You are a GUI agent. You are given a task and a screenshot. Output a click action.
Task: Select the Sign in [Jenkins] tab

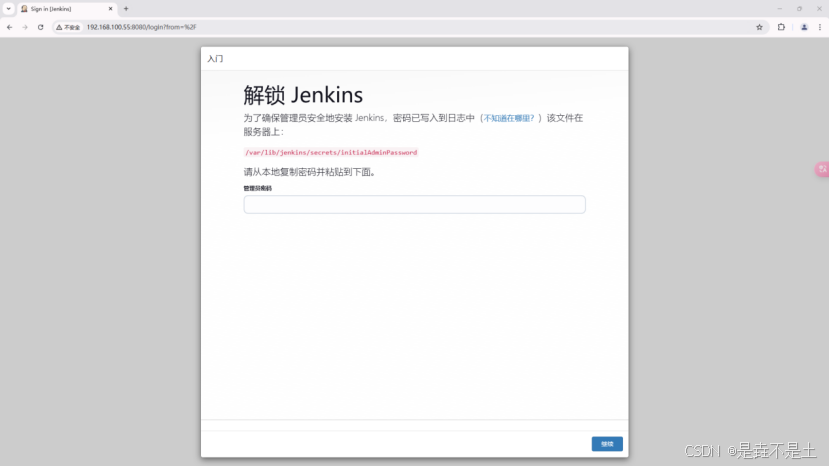coord(66,8)
